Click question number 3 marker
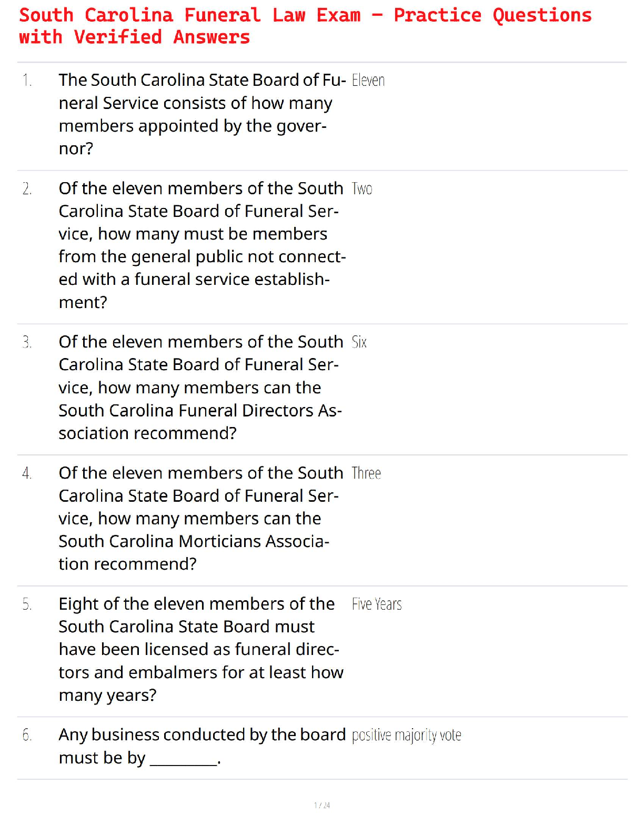644x834 pixels. pos(27,343)
